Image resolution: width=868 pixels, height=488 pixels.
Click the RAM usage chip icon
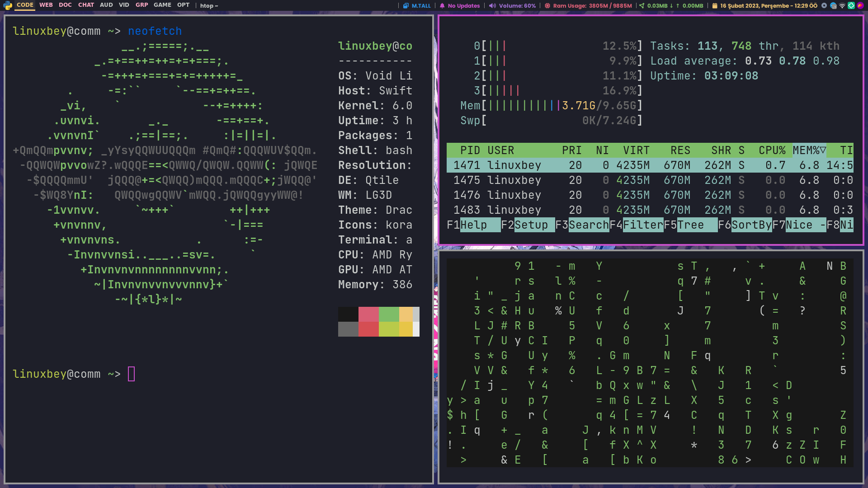pos(547,6)
